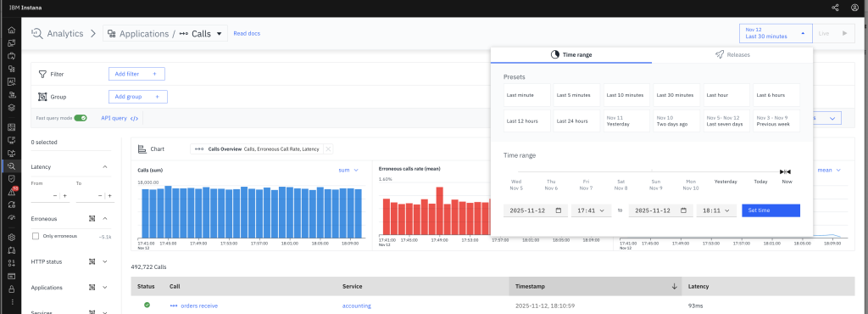Click the play Live arrow icon
The width and height of the screenshot is (868, 314).
tap(845, 33)
